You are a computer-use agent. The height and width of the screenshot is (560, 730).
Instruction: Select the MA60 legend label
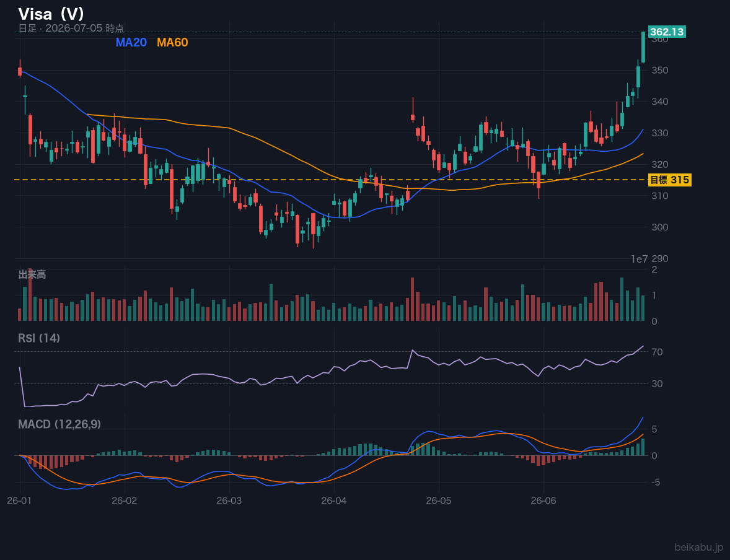pyautogui.click(x=172, y=42)
